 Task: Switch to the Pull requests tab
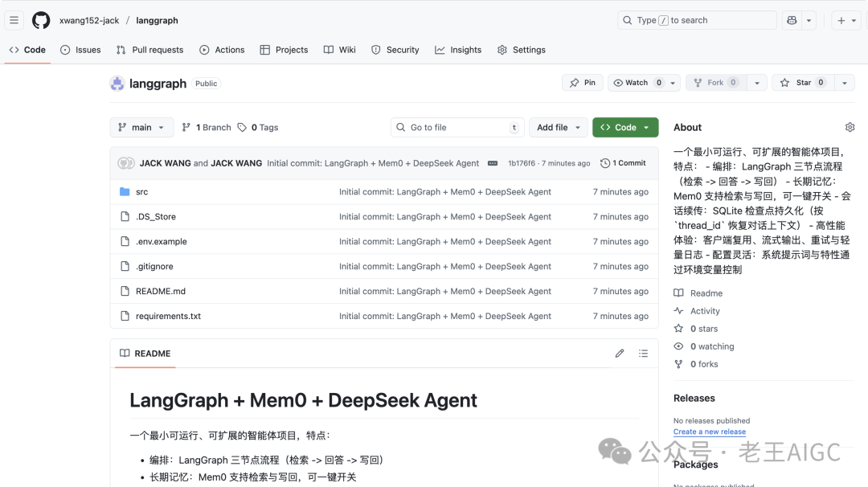[x=149, y=49]
